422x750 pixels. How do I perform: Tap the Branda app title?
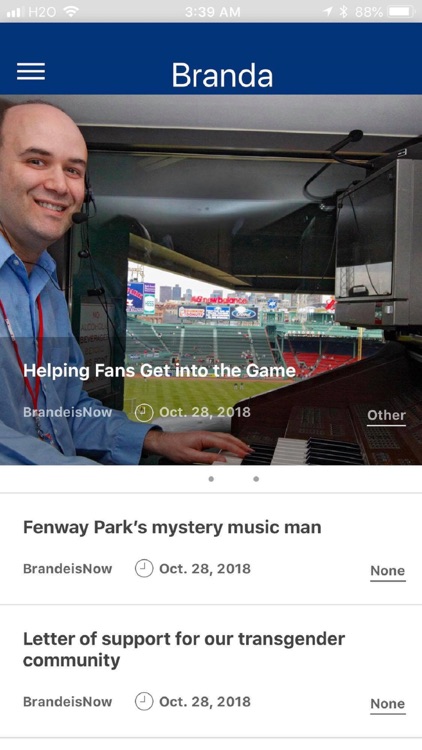point(222,75)
